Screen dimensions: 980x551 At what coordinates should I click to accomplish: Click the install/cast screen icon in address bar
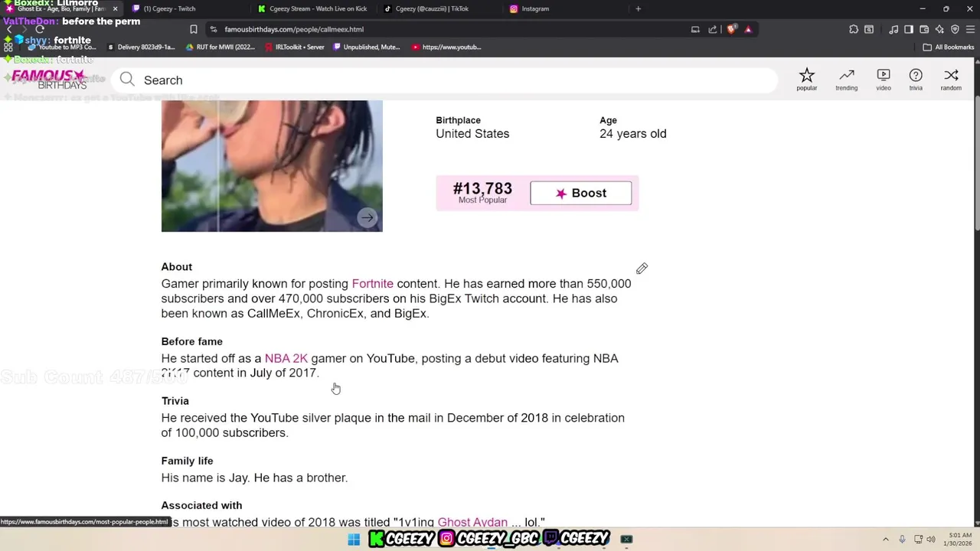point(695,29)
